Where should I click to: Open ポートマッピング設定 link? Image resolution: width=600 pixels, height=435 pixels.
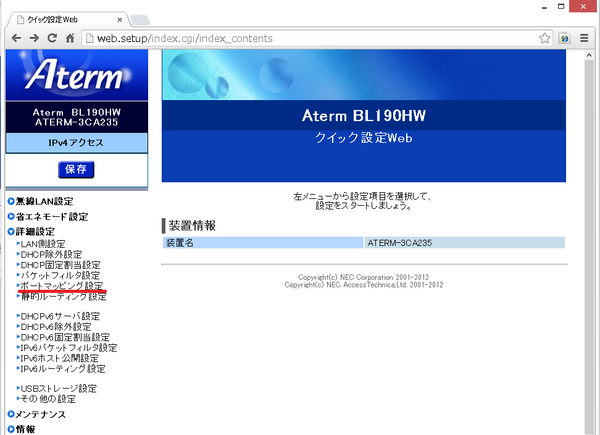[61, 285]
